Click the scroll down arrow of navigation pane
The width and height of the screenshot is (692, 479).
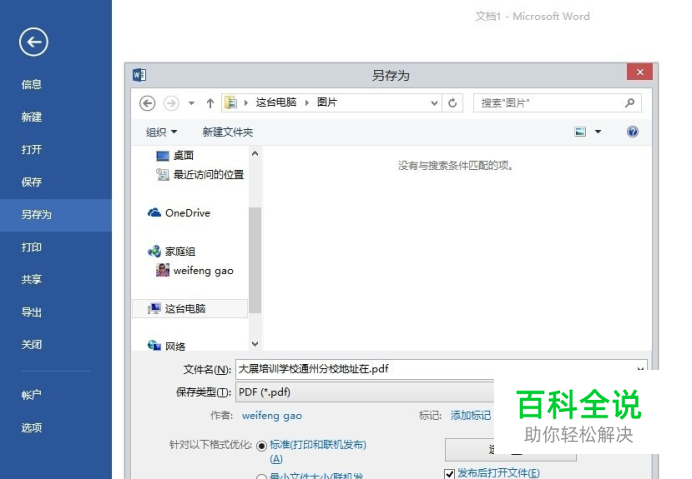click(255, 343)
